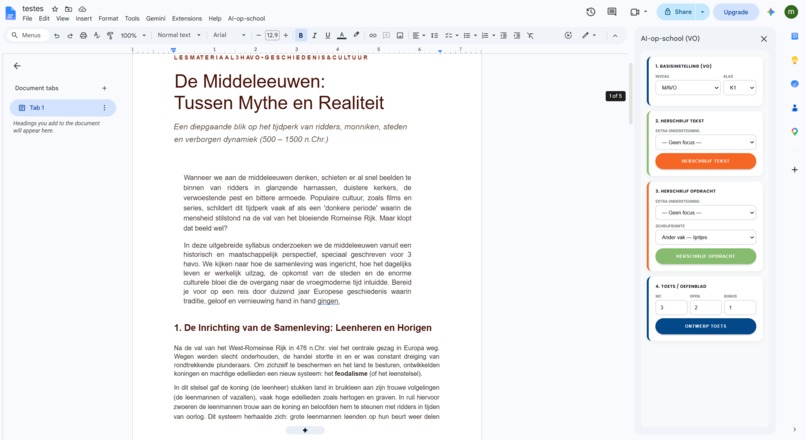Open the Extensions menu
This screenshot has height=440, width=806.
pos(187,19)
